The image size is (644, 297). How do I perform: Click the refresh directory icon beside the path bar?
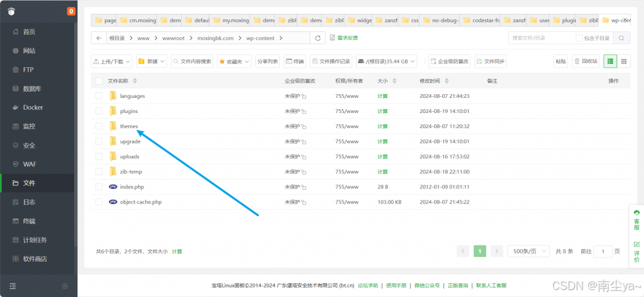pos(318,38)
